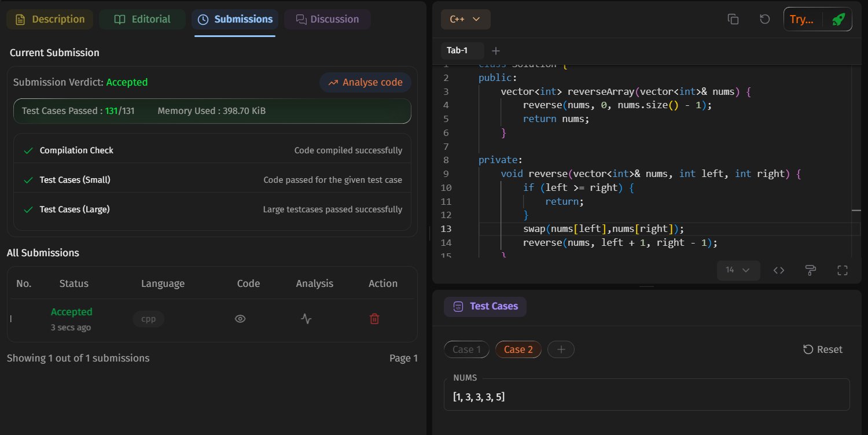Open the C++ language dropdown
This screenshot has width=868, height=435.
click(x=465, y=19)
